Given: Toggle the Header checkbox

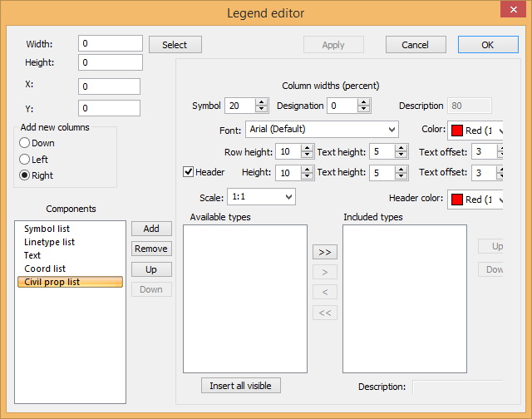Looking at the screenshot, I should (189, 172).
